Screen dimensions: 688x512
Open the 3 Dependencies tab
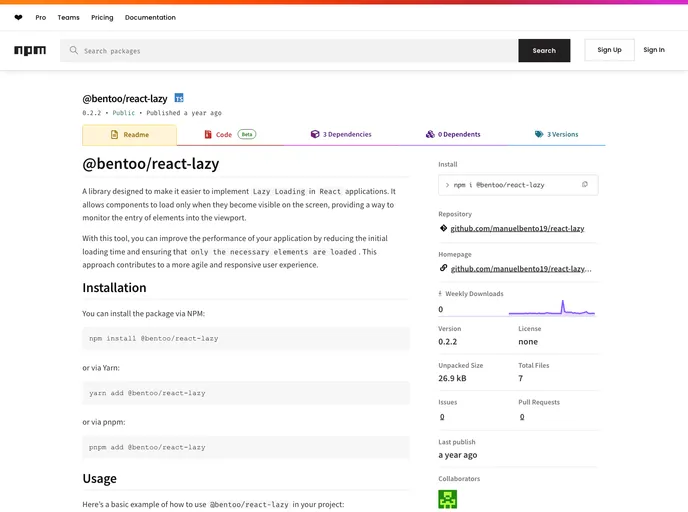(341, 134)
